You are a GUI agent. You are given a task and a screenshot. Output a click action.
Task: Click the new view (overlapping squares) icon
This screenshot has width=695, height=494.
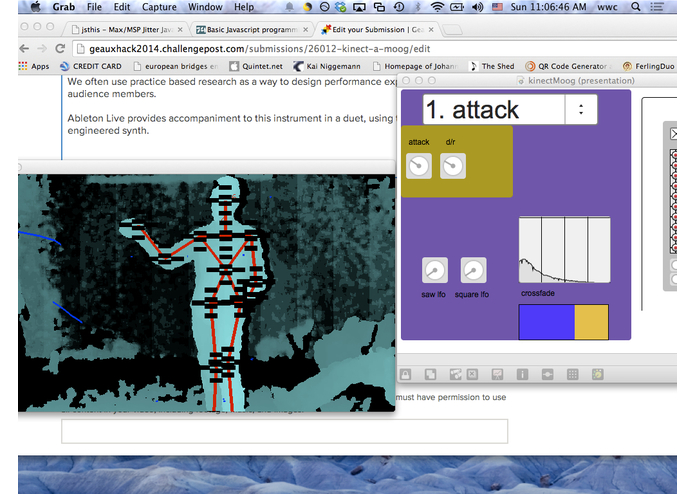click(430, 375)
